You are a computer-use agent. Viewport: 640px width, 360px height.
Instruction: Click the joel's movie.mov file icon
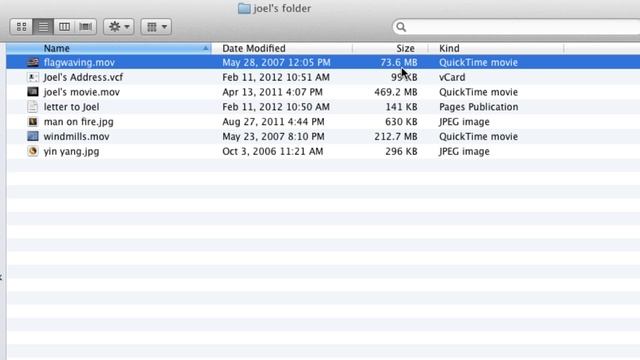coord(33,92)
